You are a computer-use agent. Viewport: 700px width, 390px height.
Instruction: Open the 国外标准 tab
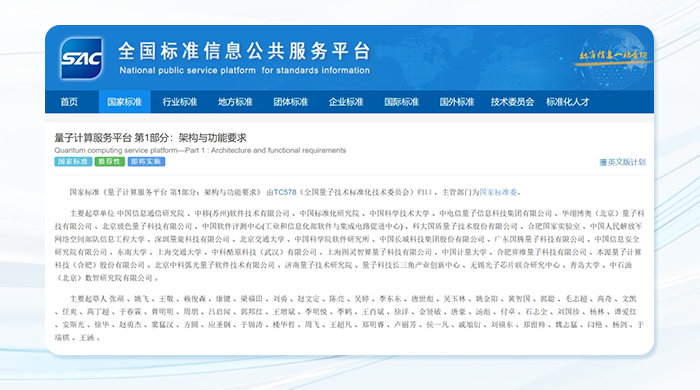pos(457,102)
